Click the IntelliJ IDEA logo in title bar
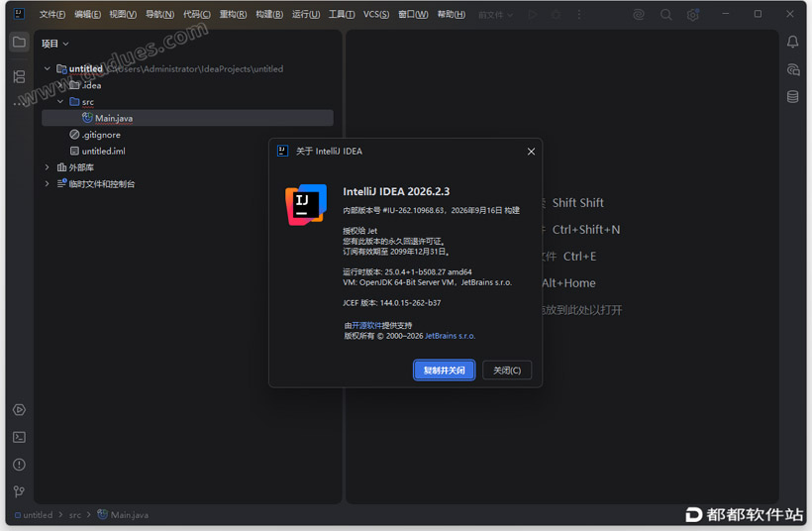The height and width of the screenshot is (531, 812). tap(19, 14)
